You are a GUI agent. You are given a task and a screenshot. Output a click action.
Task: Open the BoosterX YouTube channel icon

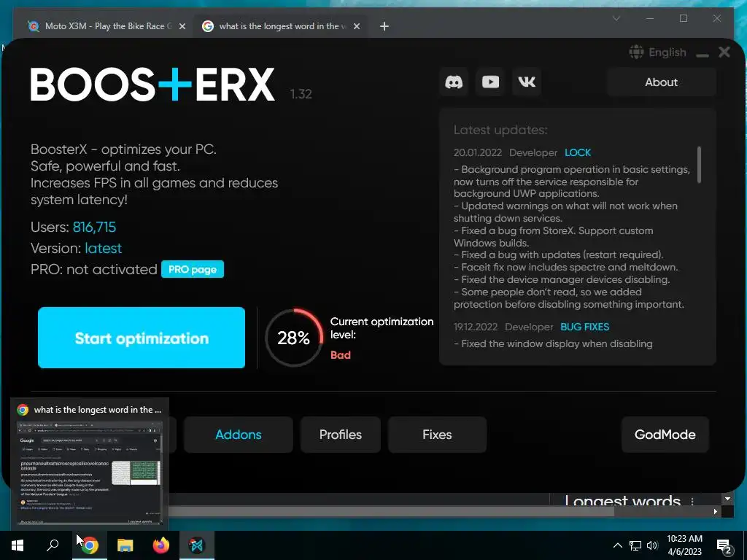[x=490, y=82]
